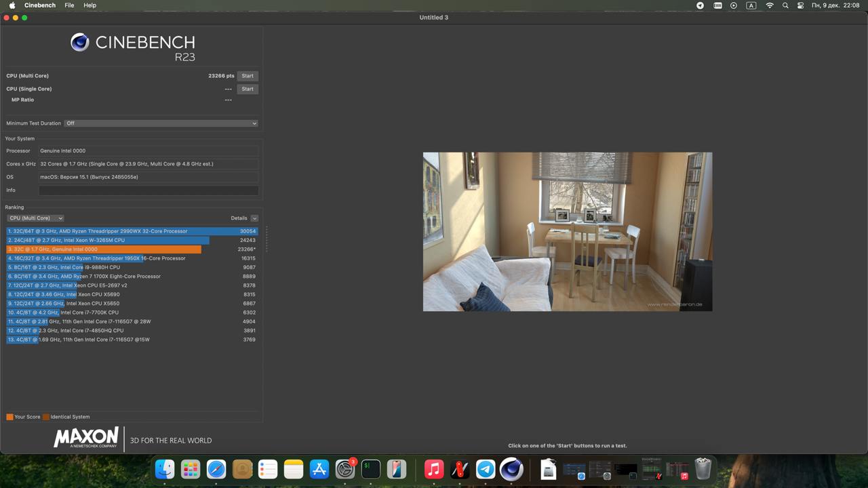Open the App Store dock icon
Screen dimensions: 868x488
coord(319,469)
